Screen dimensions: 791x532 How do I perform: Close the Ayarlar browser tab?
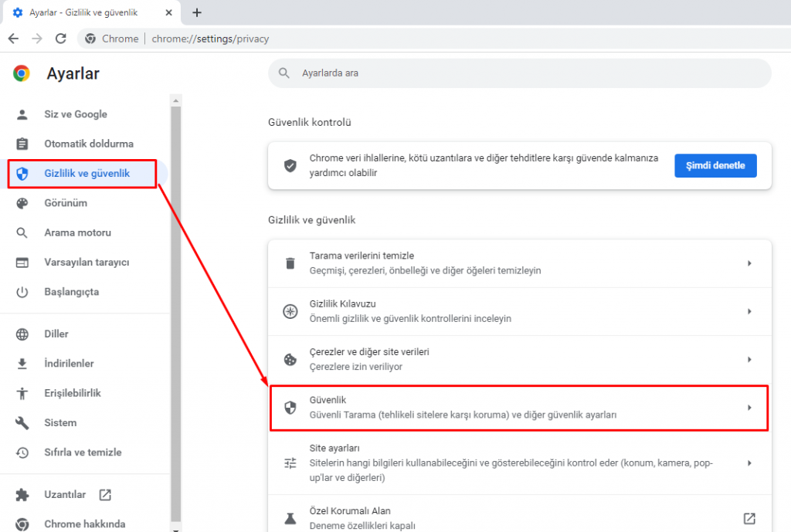pyautogui.click(x=168, y=12)
